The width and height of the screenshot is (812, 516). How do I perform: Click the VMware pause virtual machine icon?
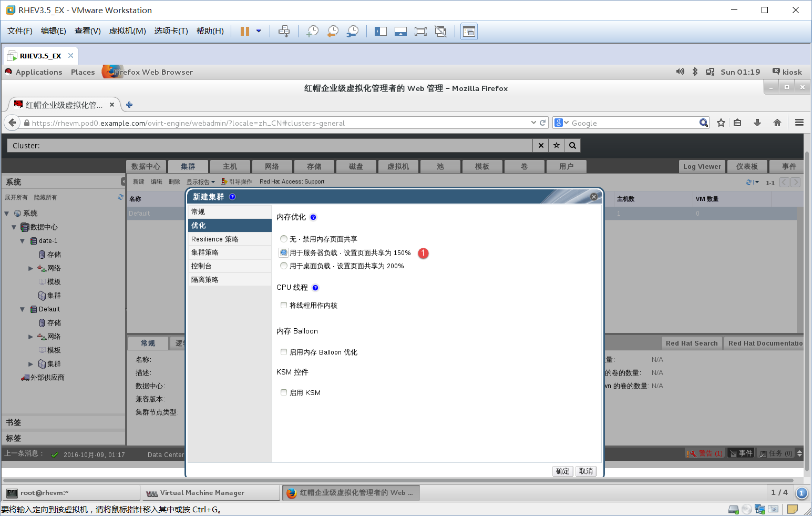pos(244,31)
